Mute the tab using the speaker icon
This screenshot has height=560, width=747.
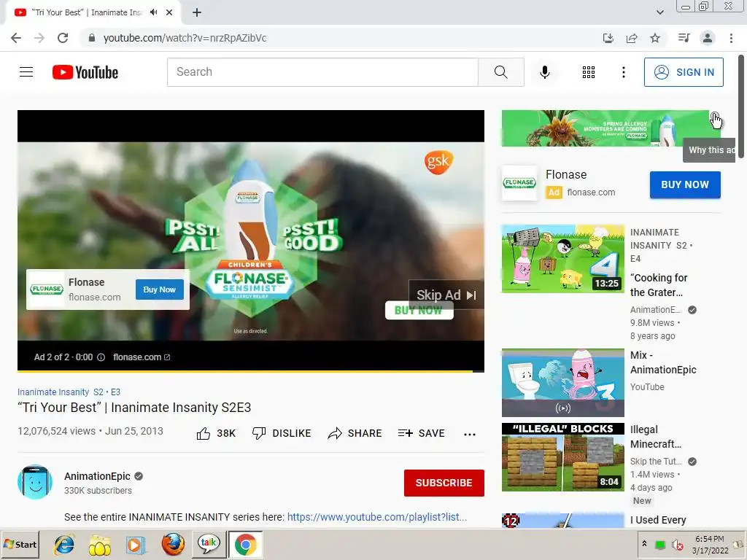(153, 12)
